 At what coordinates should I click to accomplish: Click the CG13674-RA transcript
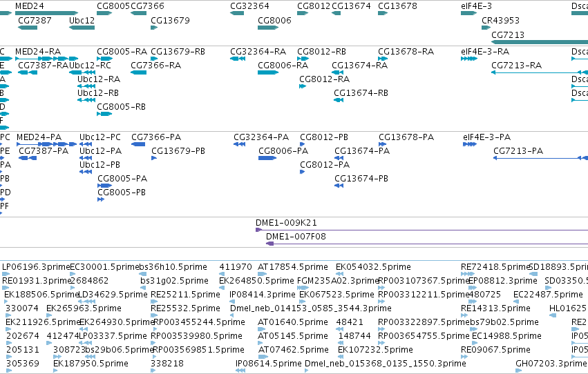pos(337,72)
